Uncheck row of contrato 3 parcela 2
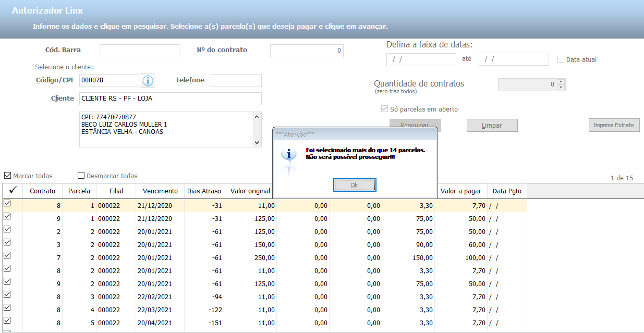Screen dimensions: 644x333 tap(7, 242)
